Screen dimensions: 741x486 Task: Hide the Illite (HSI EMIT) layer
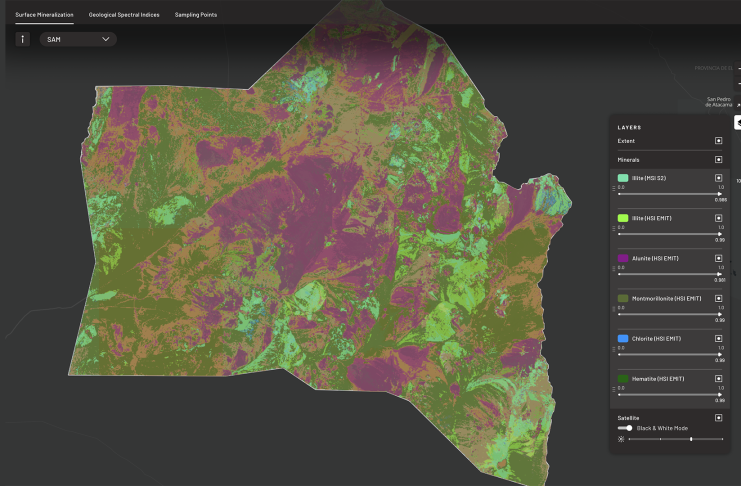coord(718,217)
